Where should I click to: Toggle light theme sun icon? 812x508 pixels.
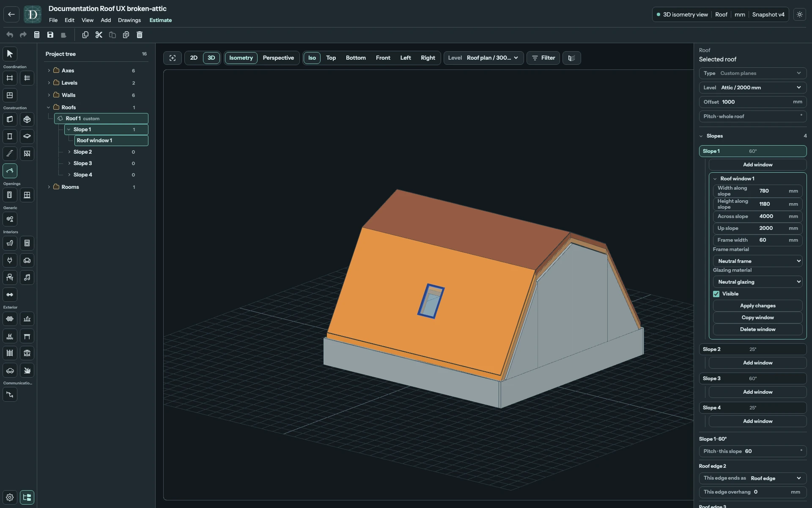800,14
